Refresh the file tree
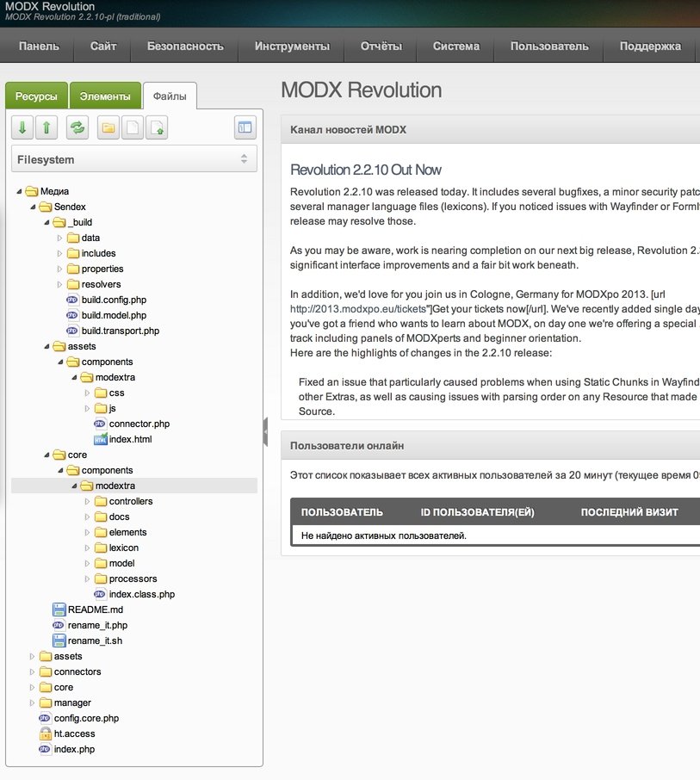The width and height of the screenshot is (700, 780). [x=77, y=127]
